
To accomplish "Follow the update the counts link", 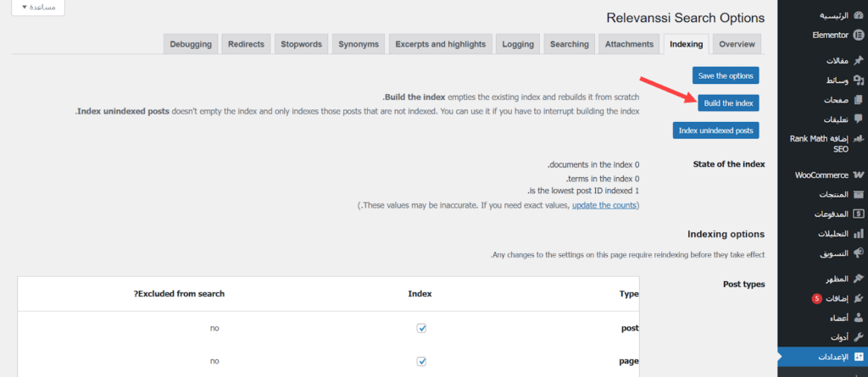I will coord(603,206).
